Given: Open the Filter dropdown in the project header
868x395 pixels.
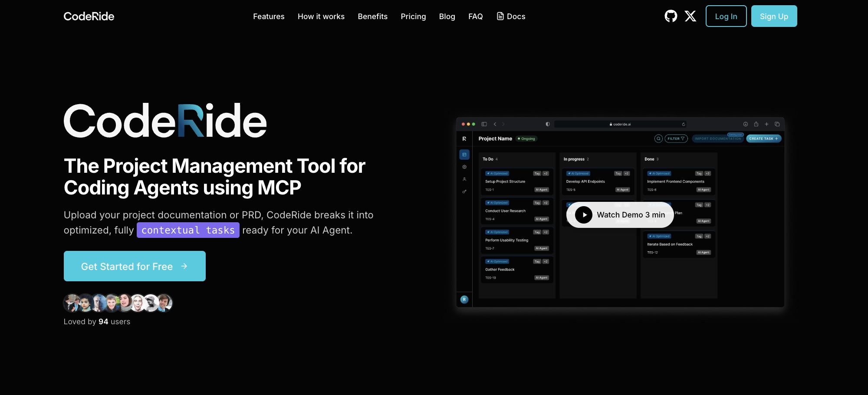Looking at the screenshot, I should click(676, 138).
